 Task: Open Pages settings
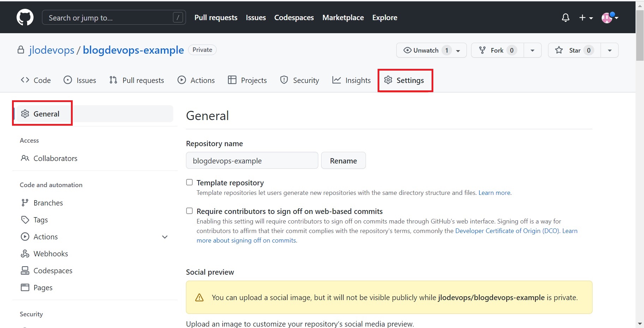coord(95,287)
